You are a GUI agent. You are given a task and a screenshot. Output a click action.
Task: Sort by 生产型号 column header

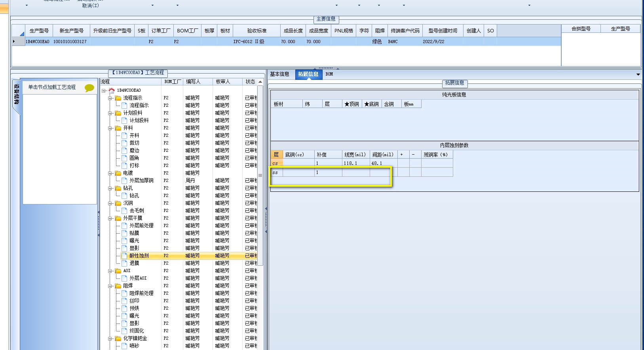click(39, 31)
